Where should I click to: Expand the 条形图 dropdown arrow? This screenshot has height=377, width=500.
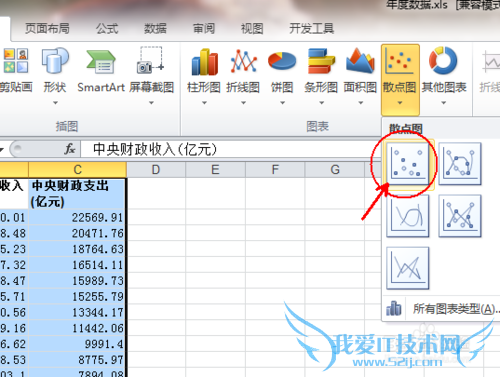(x=321, y=103)
